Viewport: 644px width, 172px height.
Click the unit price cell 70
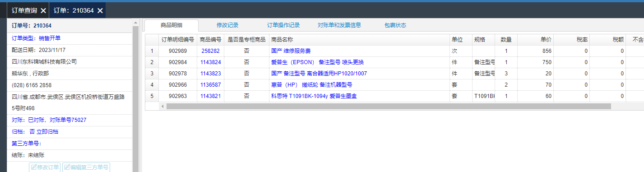click(x=535, y=85)
